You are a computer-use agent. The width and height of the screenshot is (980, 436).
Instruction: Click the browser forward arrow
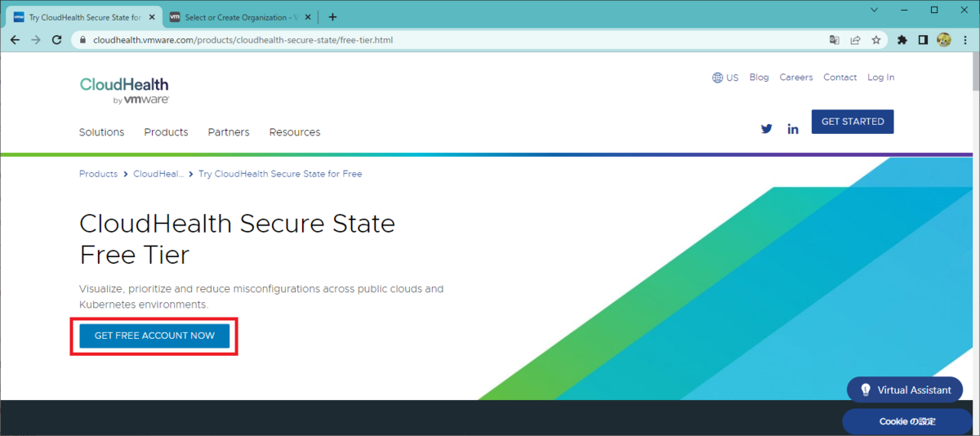pos(36,39)
